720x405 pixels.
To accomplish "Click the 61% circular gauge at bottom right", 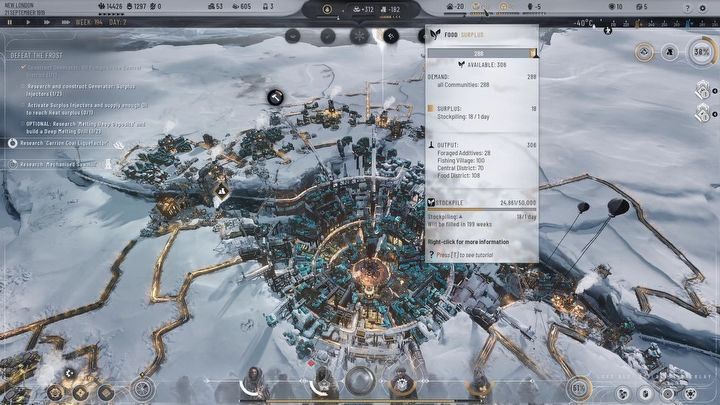I will pyautogui.click(x=579, y=389).
